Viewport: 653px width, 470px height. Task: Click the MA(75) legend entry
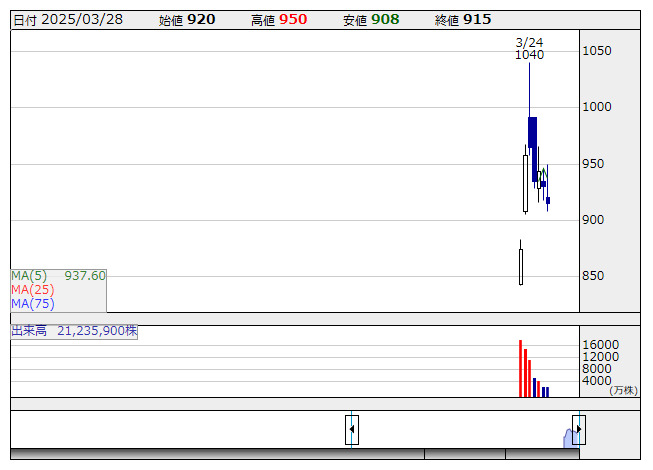(x=33, y=304)
